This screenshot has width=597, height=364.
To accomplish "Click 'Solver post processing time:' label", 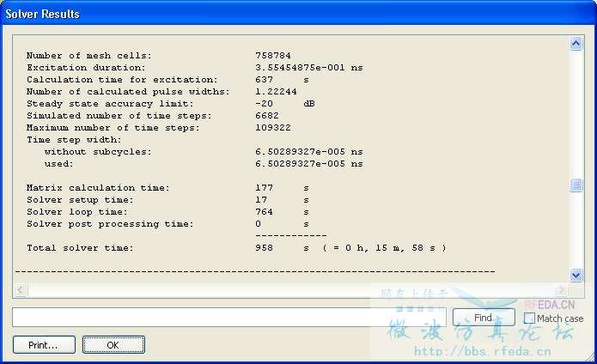I will [x=110, y=224].
